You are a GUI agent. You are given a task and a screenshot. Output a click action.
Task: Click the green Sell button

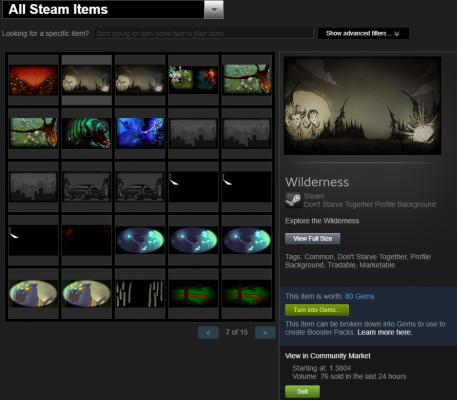coord(302,391)
